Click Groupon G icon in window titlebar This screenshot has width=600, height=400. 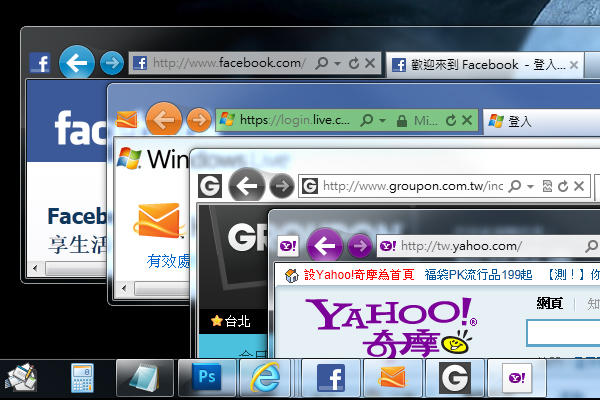210,186
